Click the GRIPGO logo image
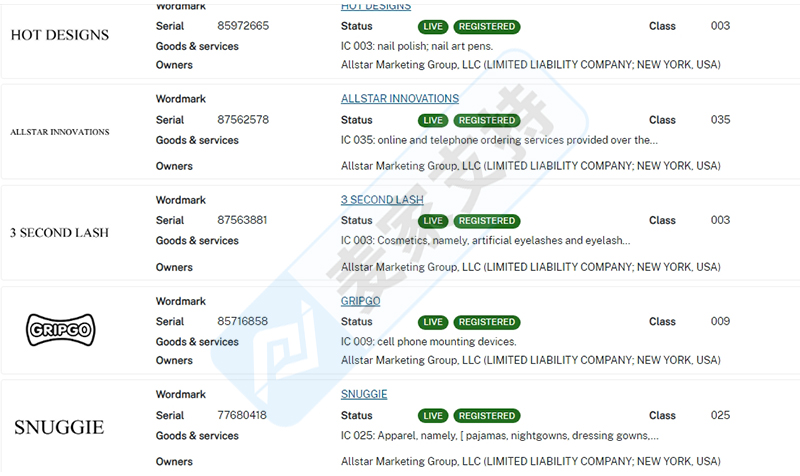Image resolution: width=800 pixels, height=476 pixels. click(60, 330)
